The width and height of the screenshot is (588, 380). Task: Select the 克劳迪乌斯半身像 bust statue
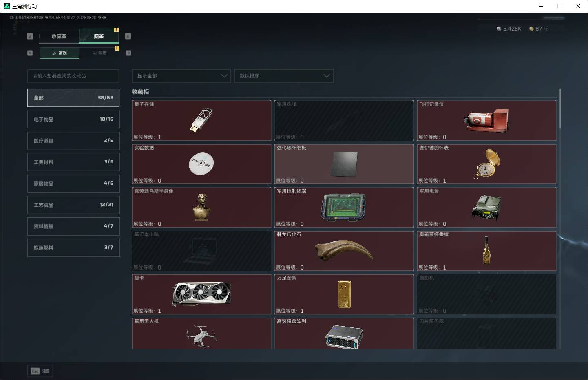201,208
